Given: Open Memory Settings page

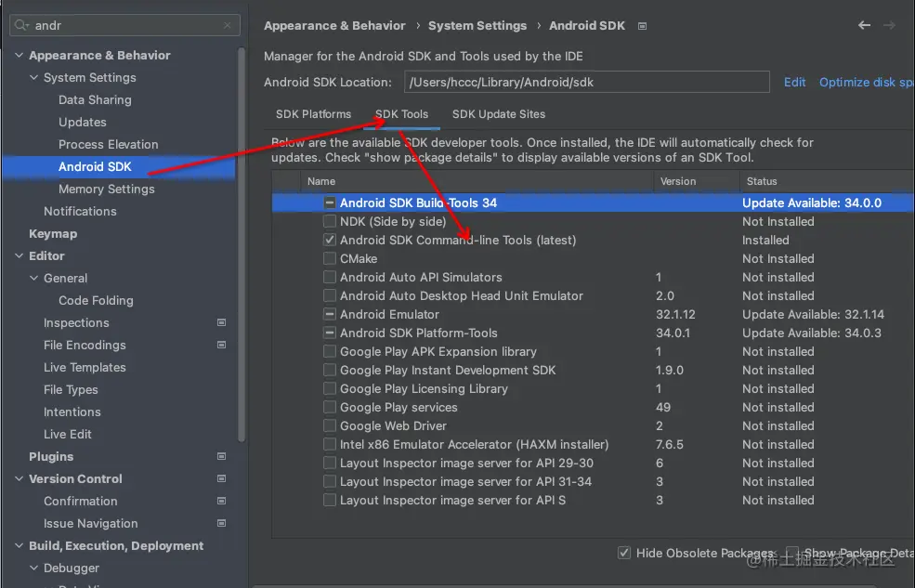Looking at the screenshot, I should (x=106, y=189).
